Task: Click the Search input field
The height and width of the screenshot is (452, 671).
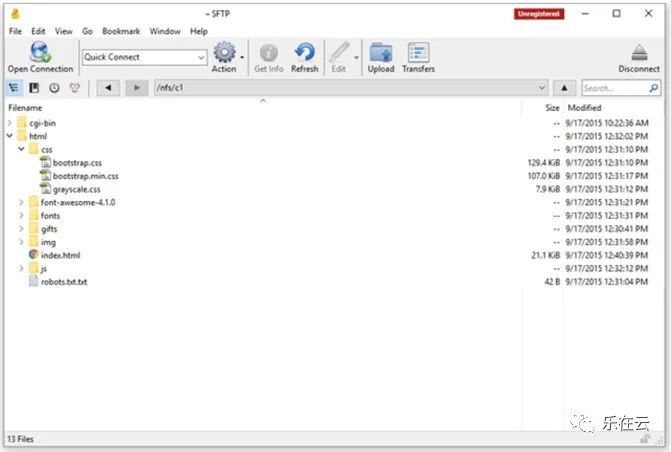Action: 615,88
